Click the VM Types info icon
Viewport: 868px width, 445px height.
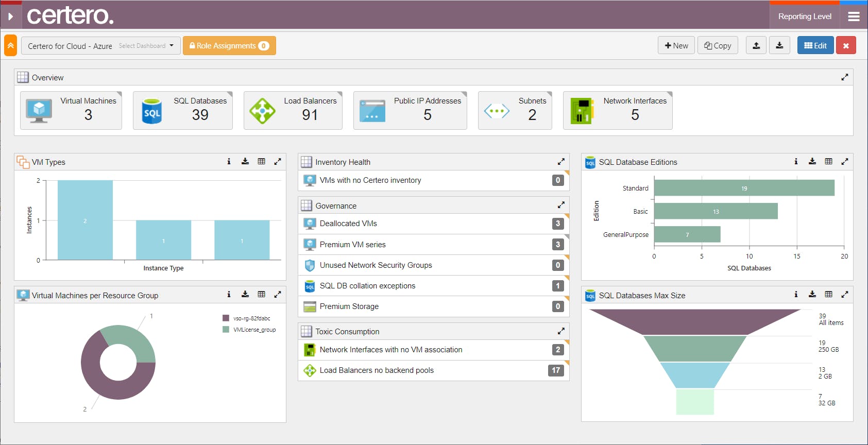click(x=229, y=162)
